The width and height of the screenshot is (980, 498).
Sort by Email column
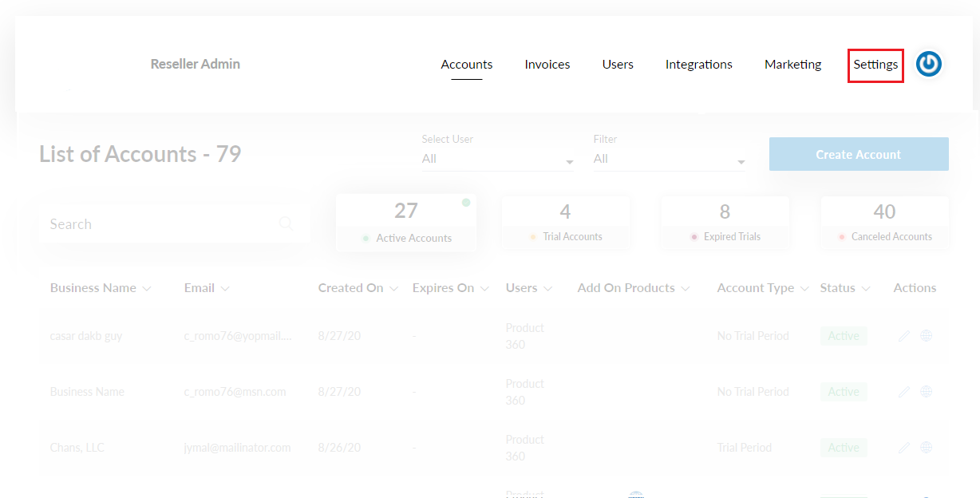point(207,288)
